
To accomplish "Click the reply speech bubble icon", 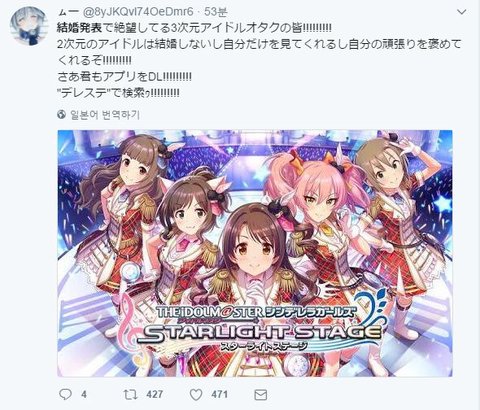I will click(65, 394).
